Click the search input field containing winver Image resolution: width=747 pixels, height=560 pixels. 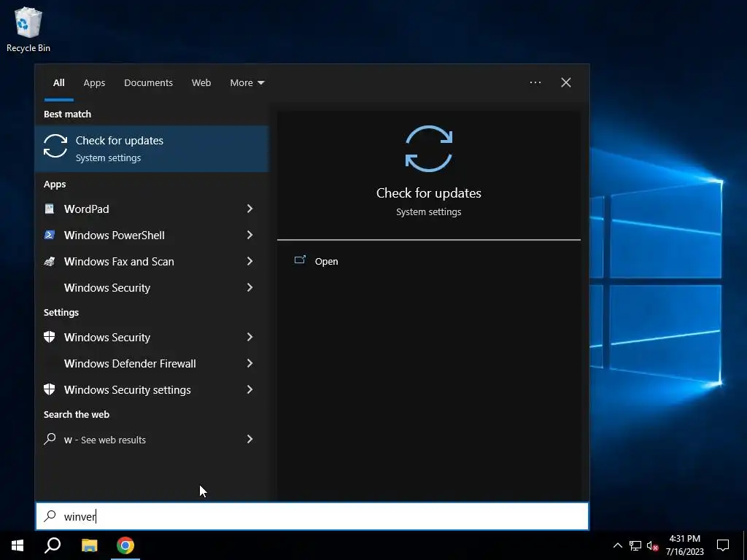coord(312,516)
